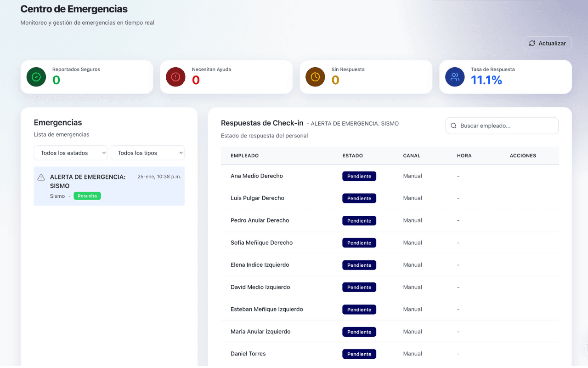Click the warning triangle icon beside the Sismo alert
Screen dimensions: 588x368
coord(41,178)
